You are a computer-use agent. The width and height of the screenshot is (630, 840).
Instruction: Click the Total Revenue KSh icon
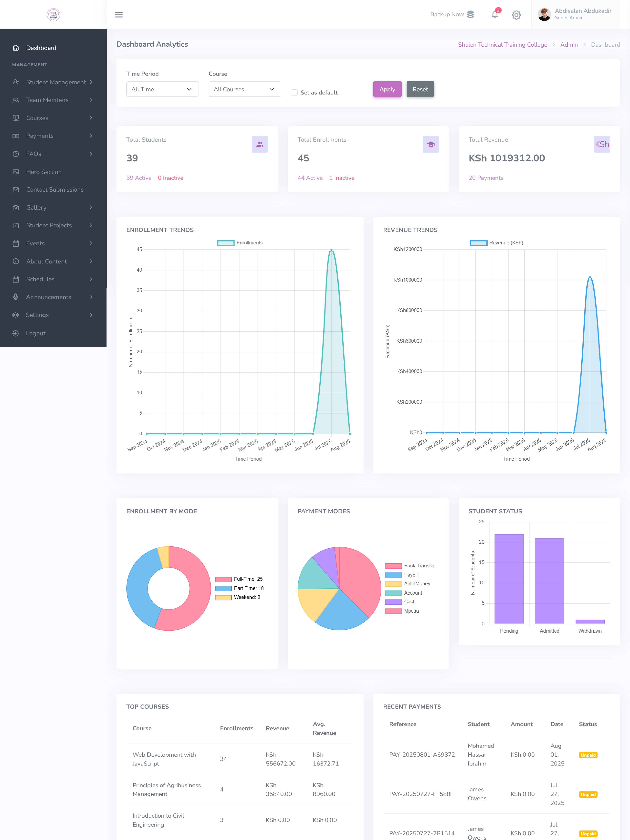(602, 144)
